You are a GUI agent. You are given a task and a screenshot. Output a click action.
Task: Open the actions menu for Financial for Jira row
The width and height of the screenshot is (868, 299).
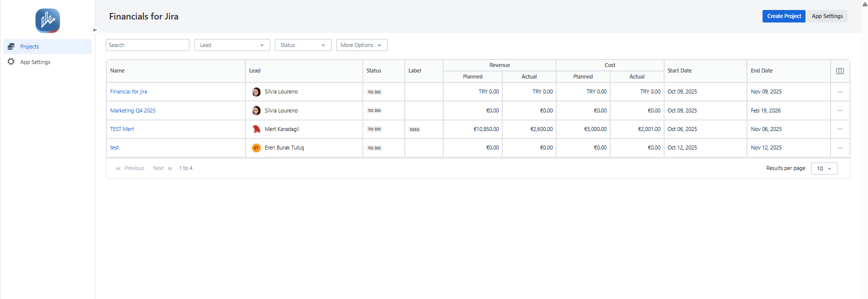tap(840, 92)
